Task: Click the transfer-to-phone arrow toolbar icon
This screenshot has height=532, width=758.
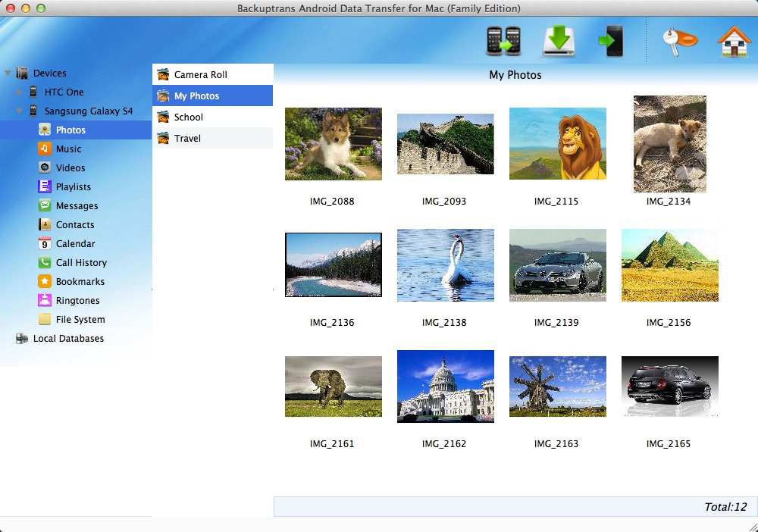Action: [x=611, y=41]
